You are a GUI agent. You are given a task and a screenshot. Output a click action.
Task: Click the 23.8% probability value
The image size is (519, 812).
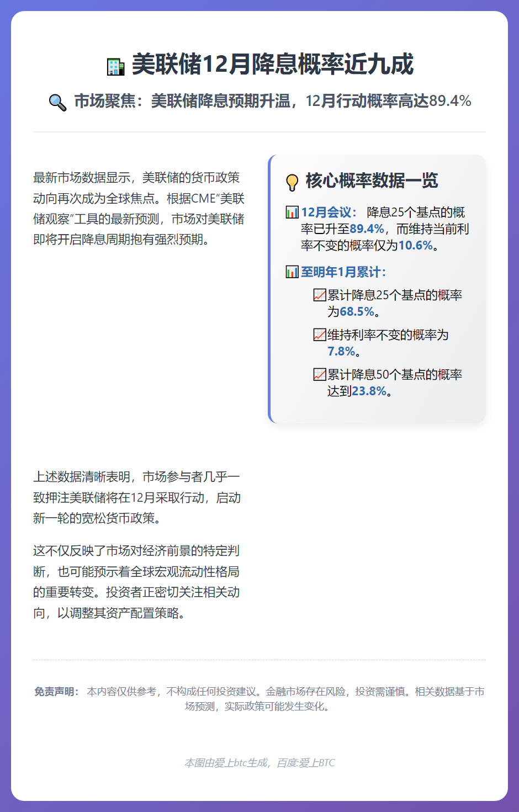pyautogui.click(x=369, y=391)
